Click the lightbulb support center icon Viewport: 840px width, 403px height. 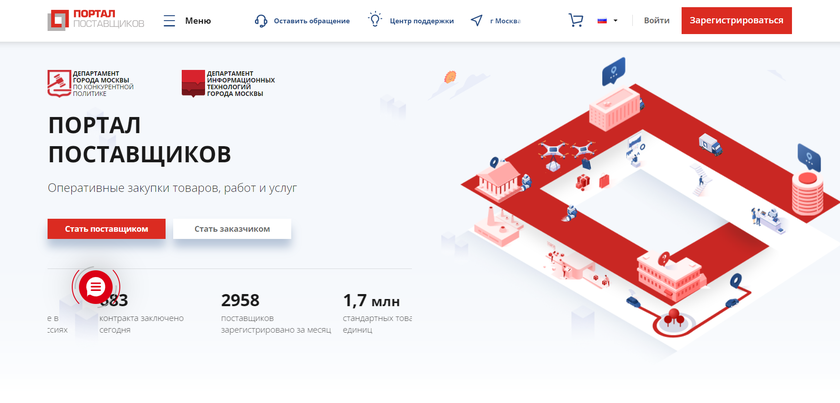[375, 20]
